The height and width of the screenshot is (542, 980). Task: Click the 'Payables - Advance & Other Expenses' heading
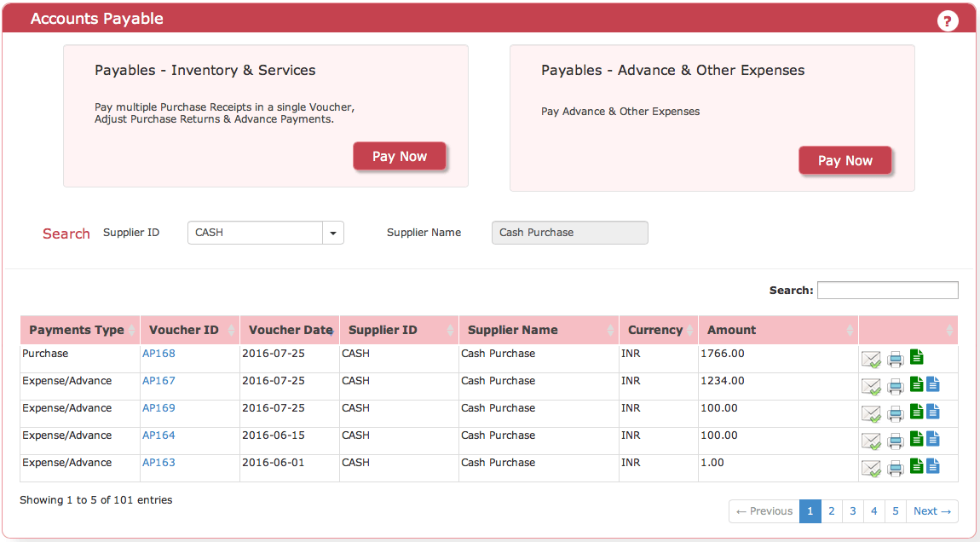[x=673, y=70]
